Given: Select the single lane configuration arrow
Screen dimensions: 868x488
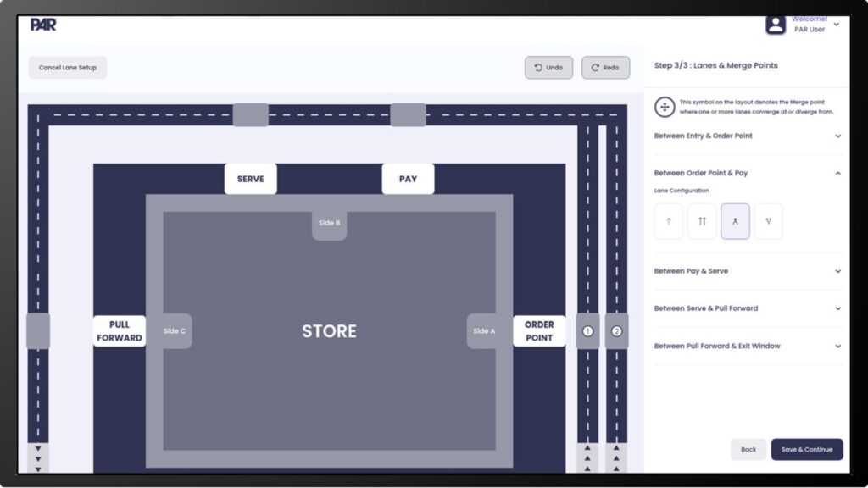Looking at the screenshot, I should (669, 221).
